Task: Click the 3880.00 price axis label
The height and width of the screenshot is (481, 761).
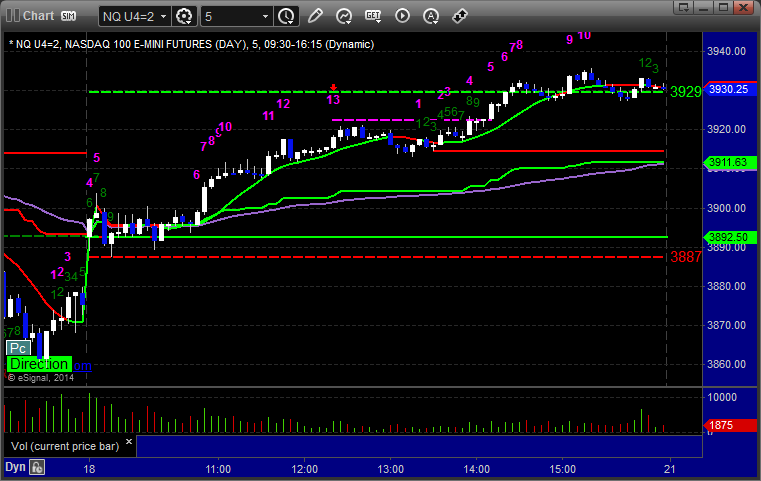Action: 727,286
